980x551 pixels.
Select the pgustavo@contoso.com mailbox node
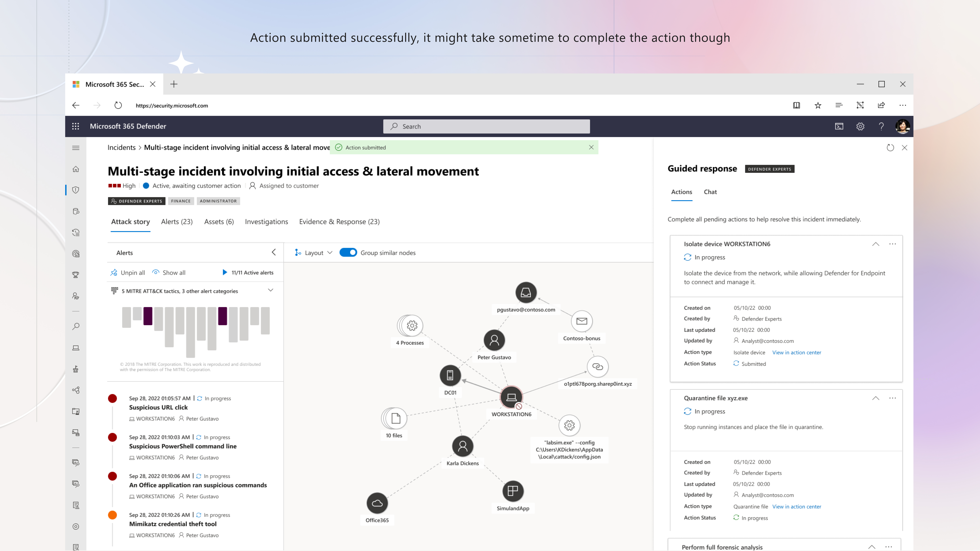pos(526,293)
